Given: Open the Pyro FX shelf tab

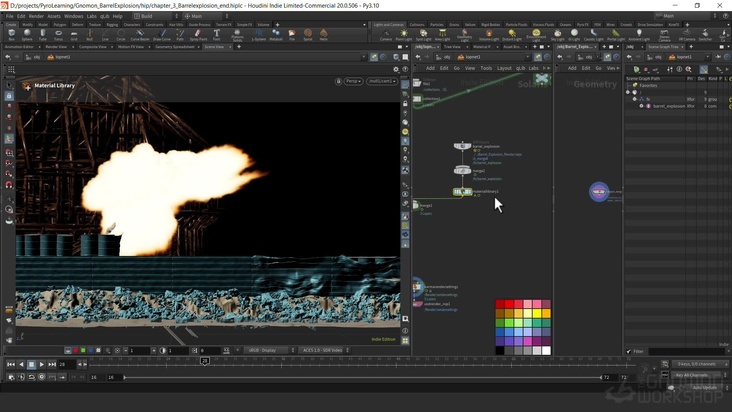Looking at the screenshot, I should point(583,24).
